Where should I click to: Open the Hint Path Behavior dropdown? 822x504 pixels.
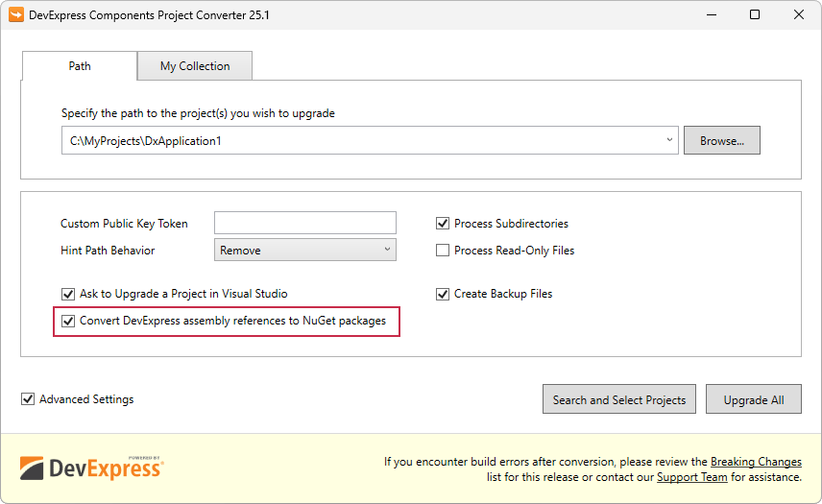pos(305,250)
